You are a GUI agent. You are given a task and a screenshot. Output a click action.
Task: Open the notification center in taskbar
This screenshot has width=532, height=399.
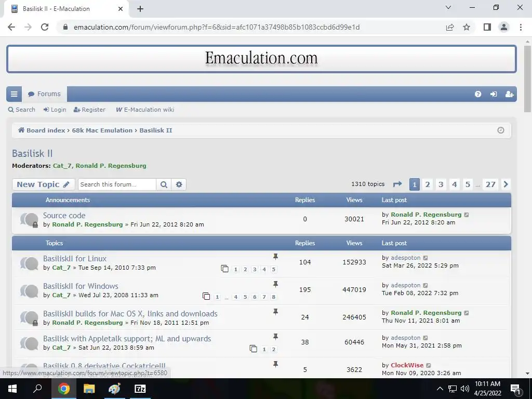click(x=515, y=389)
